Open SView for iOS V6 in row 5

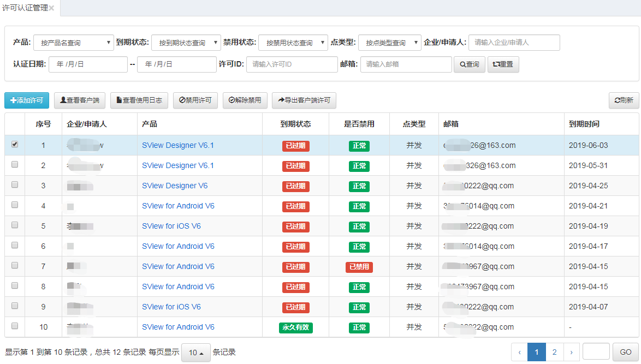coord(171,226)
